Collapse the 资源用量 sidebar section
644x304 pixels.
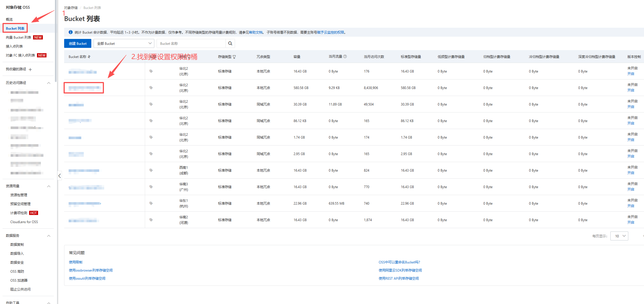click(49, 186)
